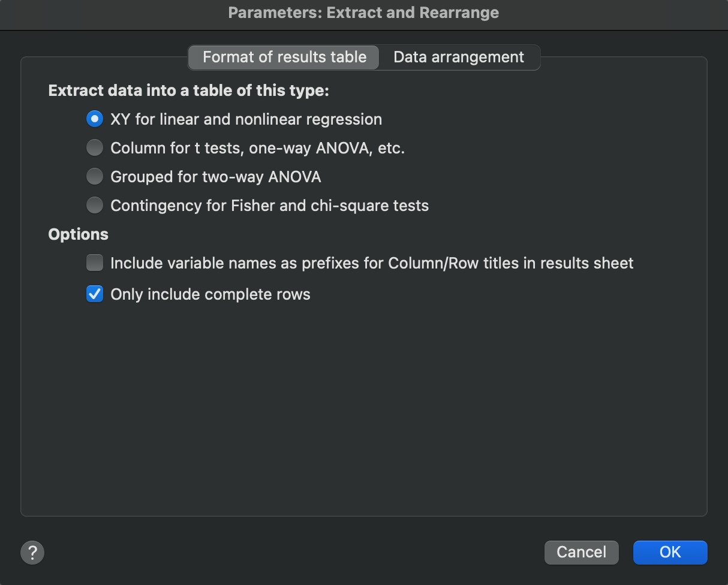The height and width of the screenshot is (585, 728).
Task: Click the help question mark icon
Action: (x=32, y=552)
